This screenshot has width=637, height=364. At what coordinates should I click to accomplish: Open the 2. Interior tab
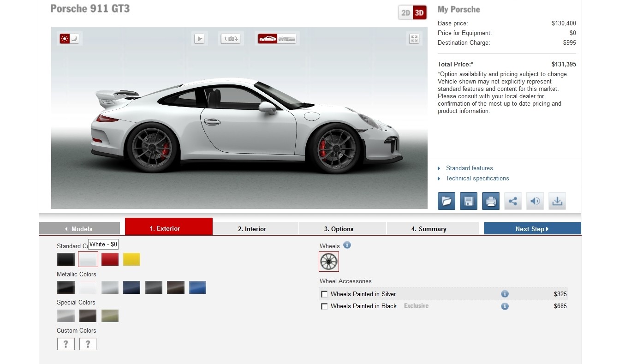[x=256, y=228]
